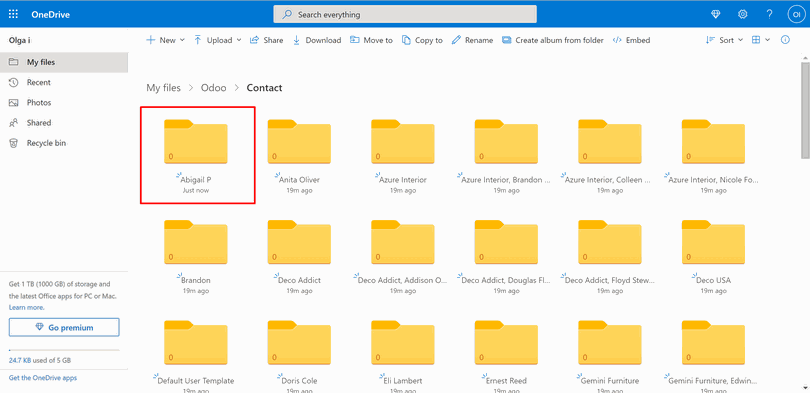Click the Photos picture icon in sidebar
Screen dimensions: 810x393
14,103
